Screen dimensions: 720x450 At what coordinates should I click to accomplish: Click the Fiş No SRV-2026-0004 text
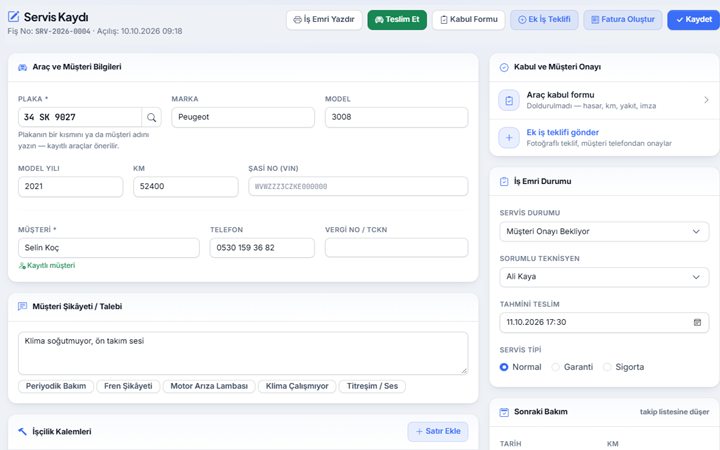[49, 31]
